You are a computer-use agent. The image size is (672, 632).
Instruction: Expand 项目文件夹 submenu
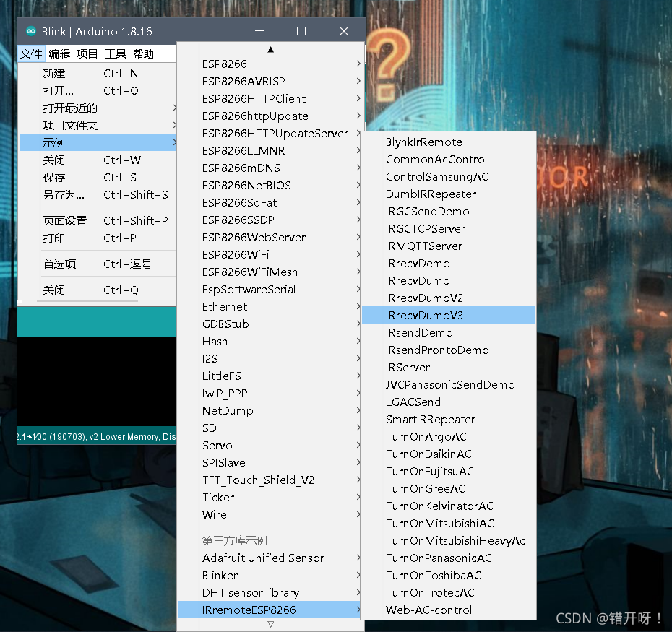[98, 126]
